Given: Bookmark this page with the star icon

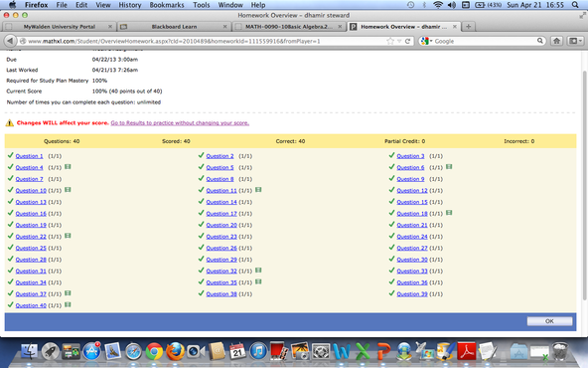Looking at the screenshot, I should (390, 41).
